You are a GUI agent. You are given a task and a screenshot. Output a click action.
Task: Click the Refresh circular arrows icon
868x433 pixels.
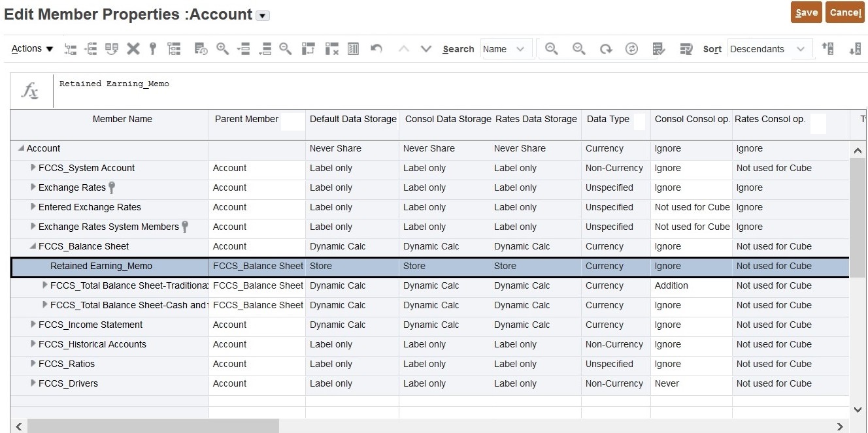(x=631, y=49)
